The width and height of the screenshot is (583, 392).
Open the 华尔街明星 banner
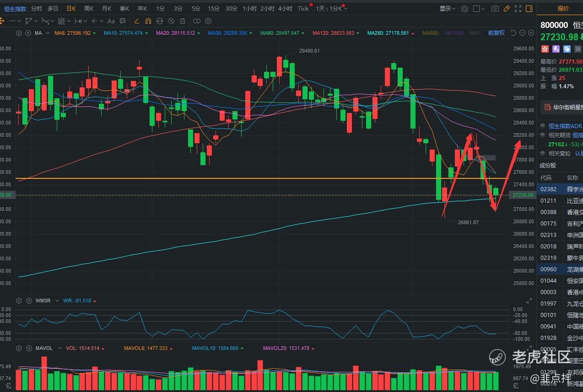click(562, 107)
